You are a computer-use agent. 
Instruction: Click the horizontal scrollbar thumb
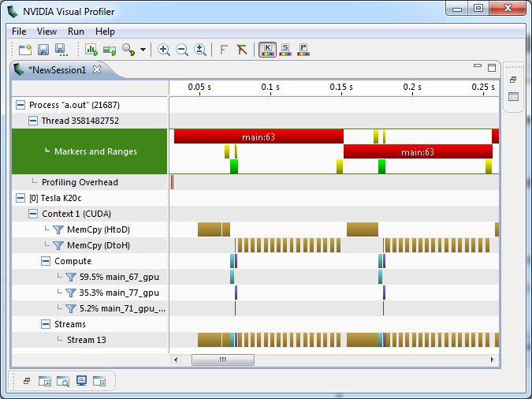[x=223, y=360]
